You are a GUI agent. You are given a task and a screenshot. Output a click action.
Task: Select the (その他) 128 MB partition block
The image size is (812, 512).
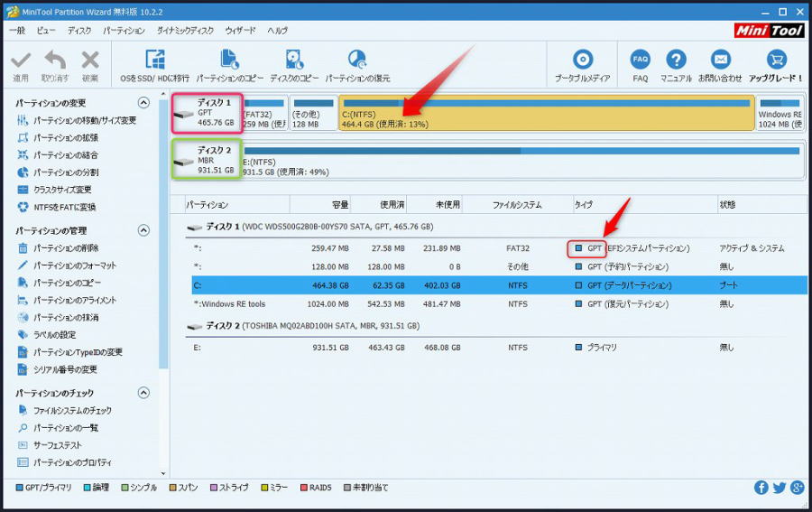pyautogui.click(x=313, y=113)
